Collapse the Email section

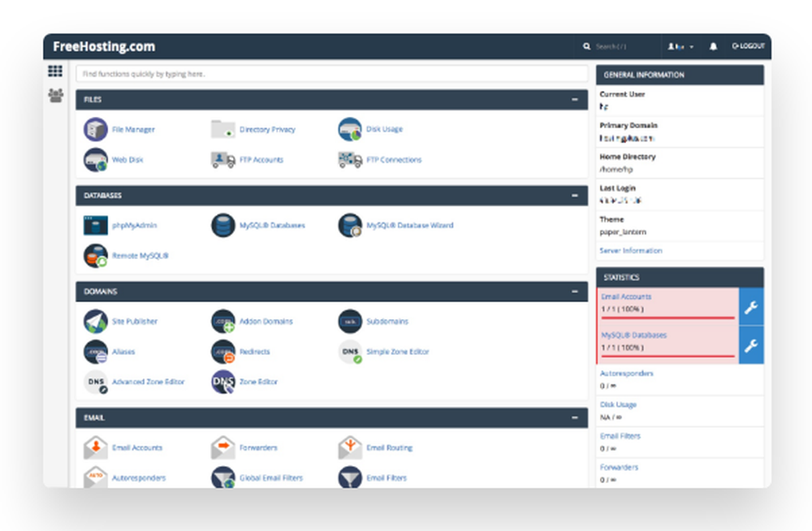coord(574,417)
